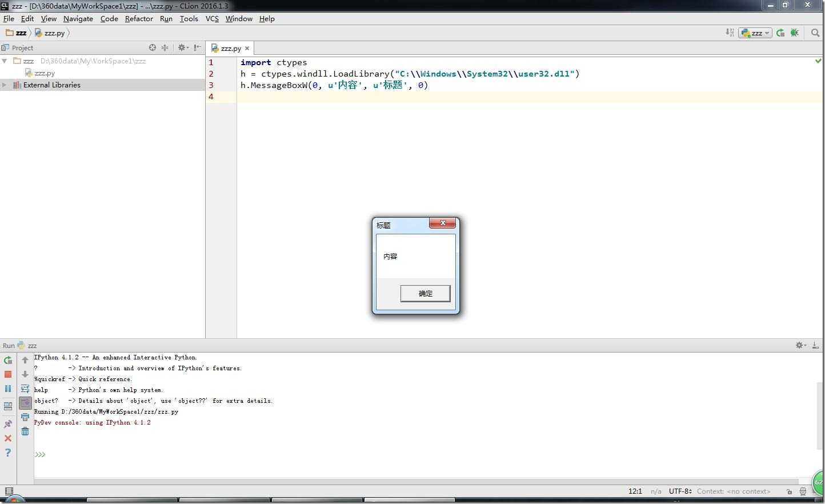Open Project panel gear settings
This screenshot has height=504, width=825.
183,47
